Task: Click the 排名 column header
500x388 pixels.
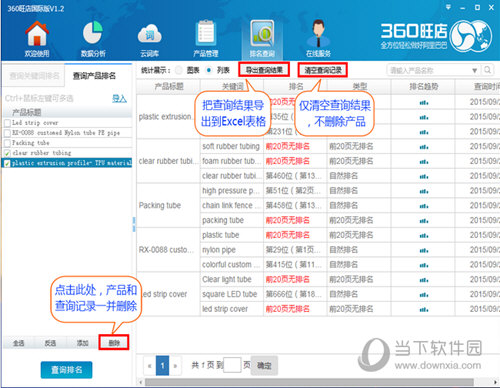Action: (296, 87)
